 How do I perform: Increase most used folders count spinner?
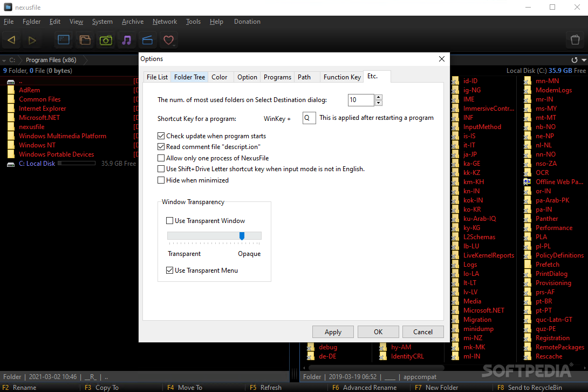point(379,97)
